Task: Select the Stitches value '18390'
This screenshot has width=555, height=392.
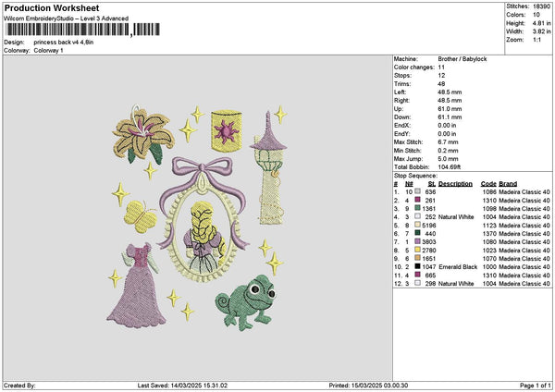Action: coord(541,6)
